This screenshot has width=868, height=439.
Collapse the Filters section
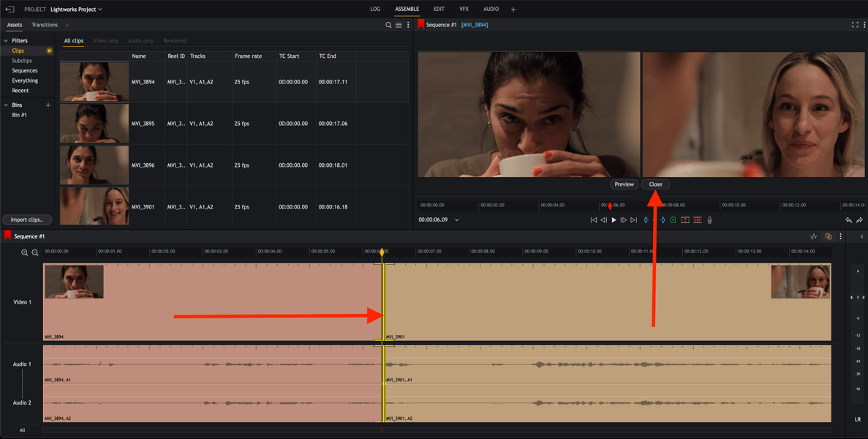coord(6,41)
